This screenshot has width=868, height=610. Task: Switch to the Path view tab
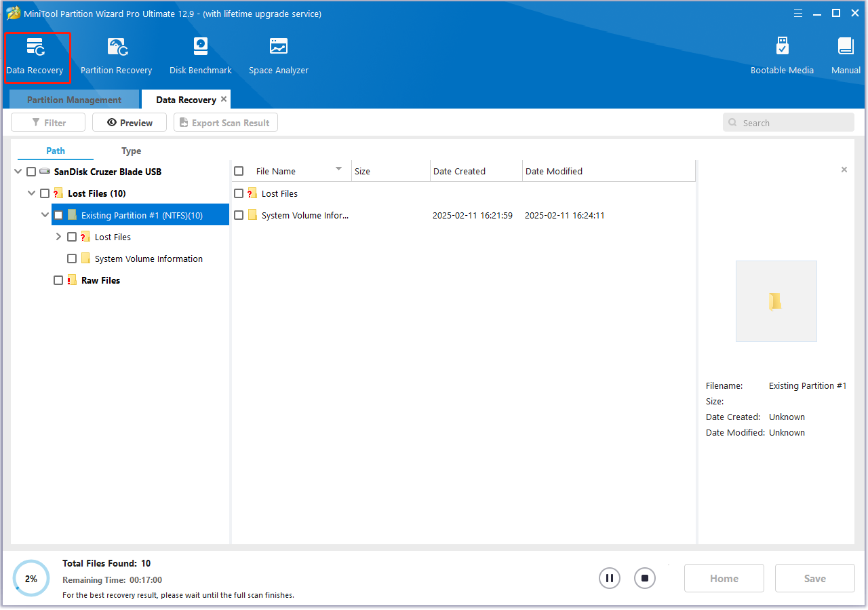[x=56, y=151]
